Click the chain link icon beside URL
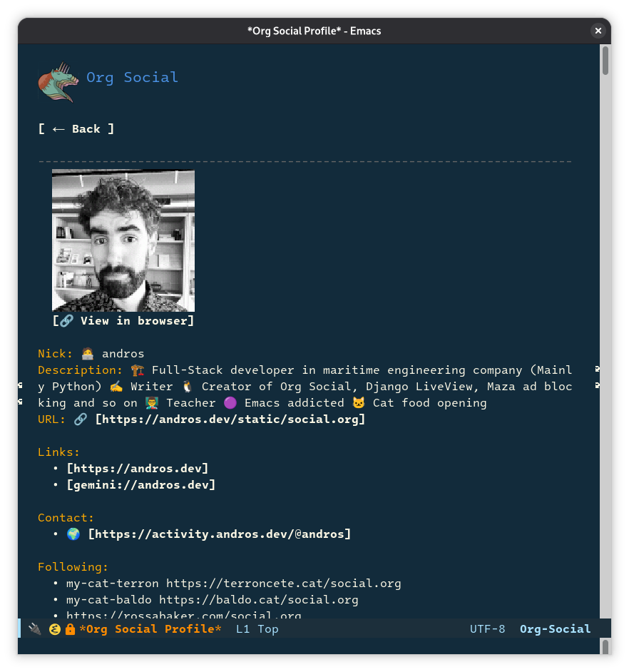Viewport: 629px width, 672px height. pos(79,419)
